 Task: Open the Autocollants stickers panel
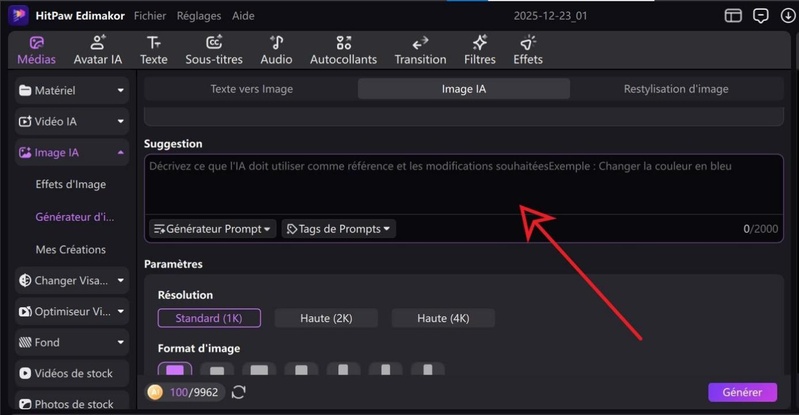pos(344,50)
